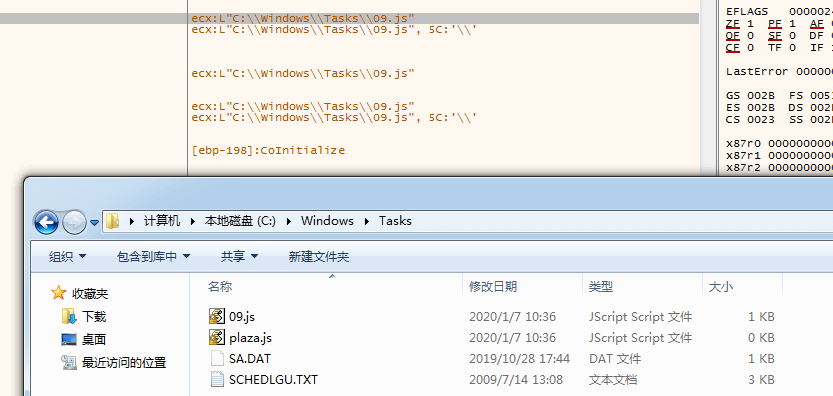833x396 pixels.
Task: Click 新建文件夹 button
Action: tap(319, 257)
